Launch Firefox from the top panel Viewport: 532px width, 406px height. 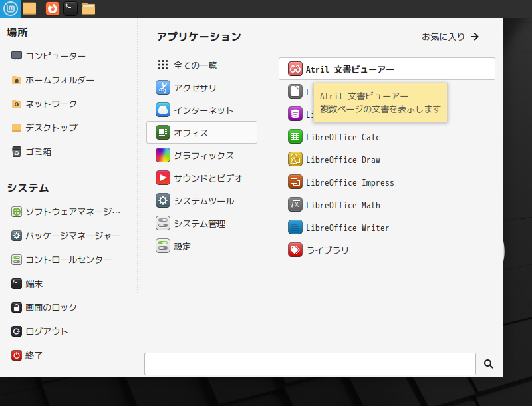[x=53, y=9]
